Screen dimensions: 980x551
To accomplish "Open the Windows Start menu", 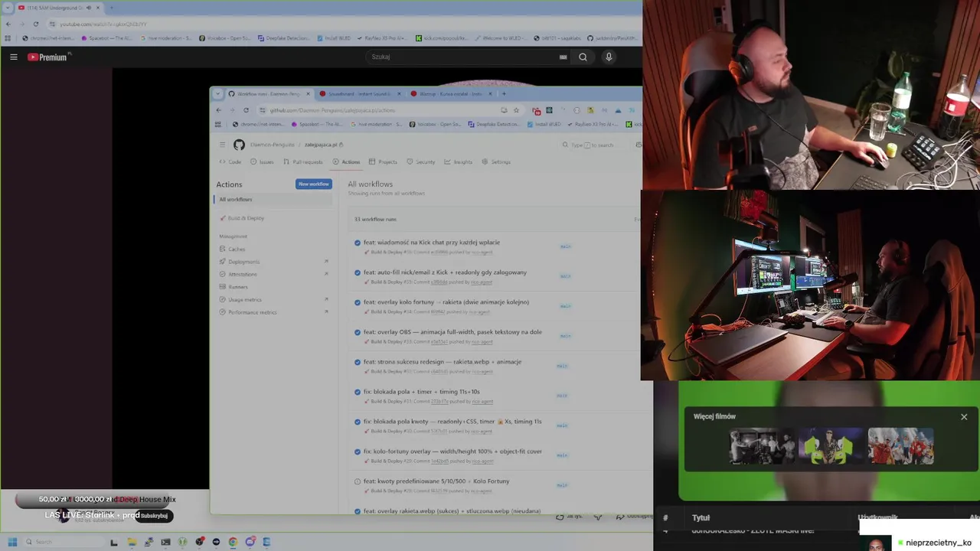I will pos(12,542).
